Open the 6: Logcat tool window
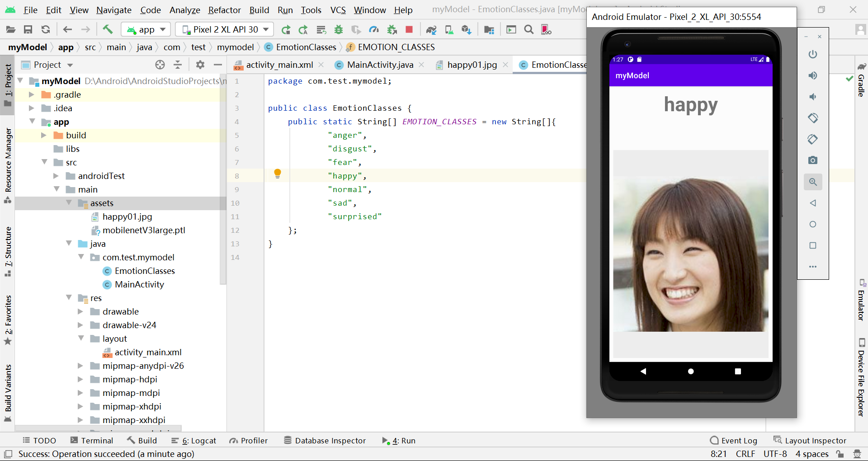The image size is (868, 461). click(194, 441)
